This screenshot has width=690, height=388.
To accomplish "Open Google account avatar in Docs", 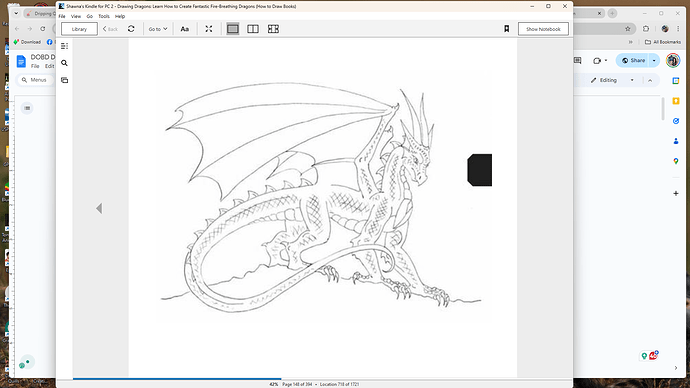I will pyautogui.click(x=673, y=60).
